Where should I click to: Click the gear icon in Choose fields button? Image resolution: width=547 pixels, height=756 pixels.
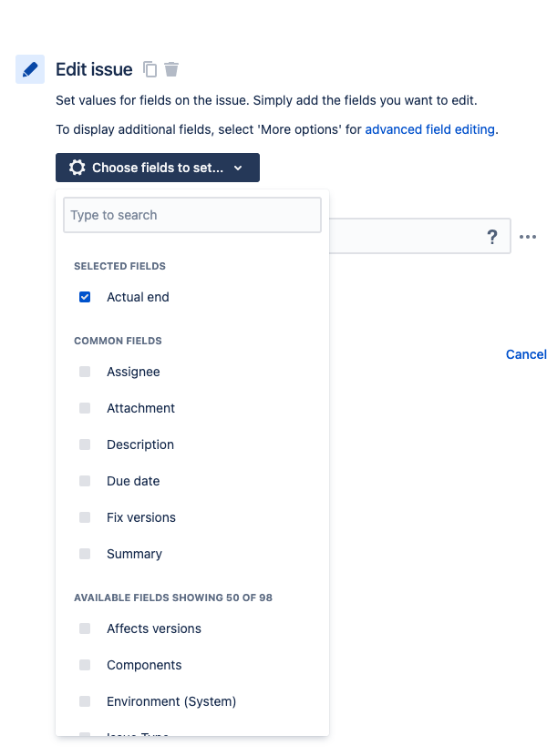point(77,168)
